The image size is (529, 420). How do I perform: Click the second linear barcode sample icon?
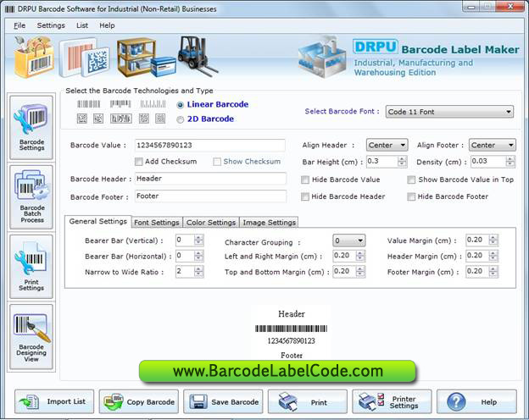[120, 104]
